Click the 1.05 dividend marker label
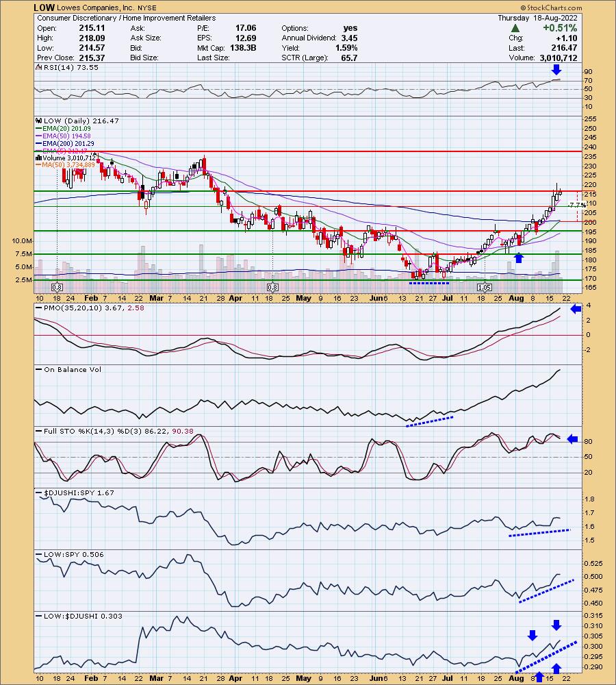 click(x=485, y=288)
